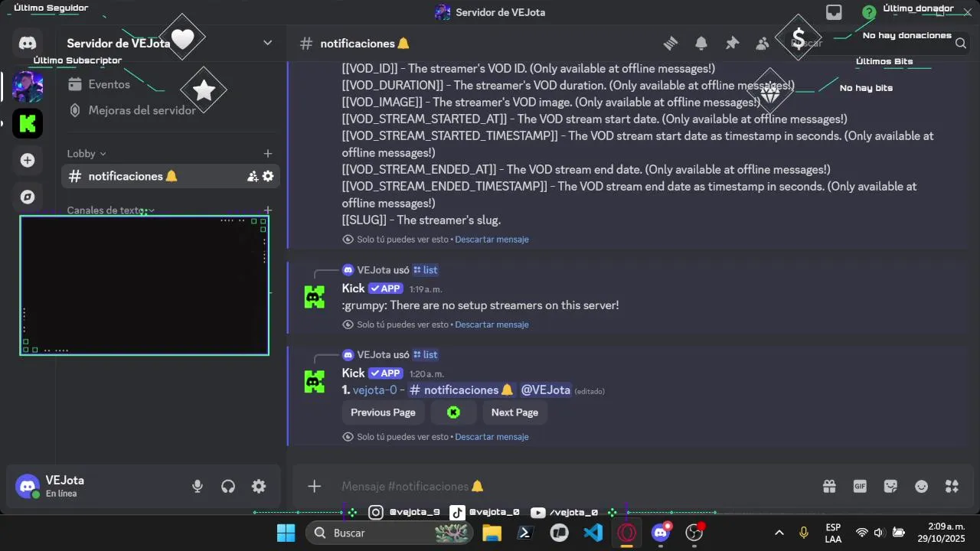Click the #notificaciones channel mention in message
This screenshot has height=551, width=980.
pyautogui.click(x=461, y=390)
